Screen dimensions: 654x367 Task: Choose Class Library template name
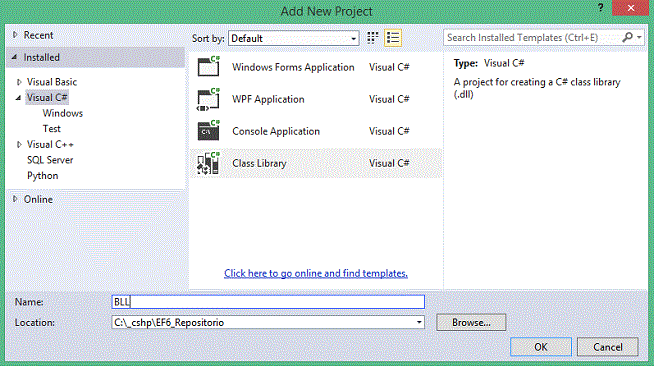[x=259, y=163]
